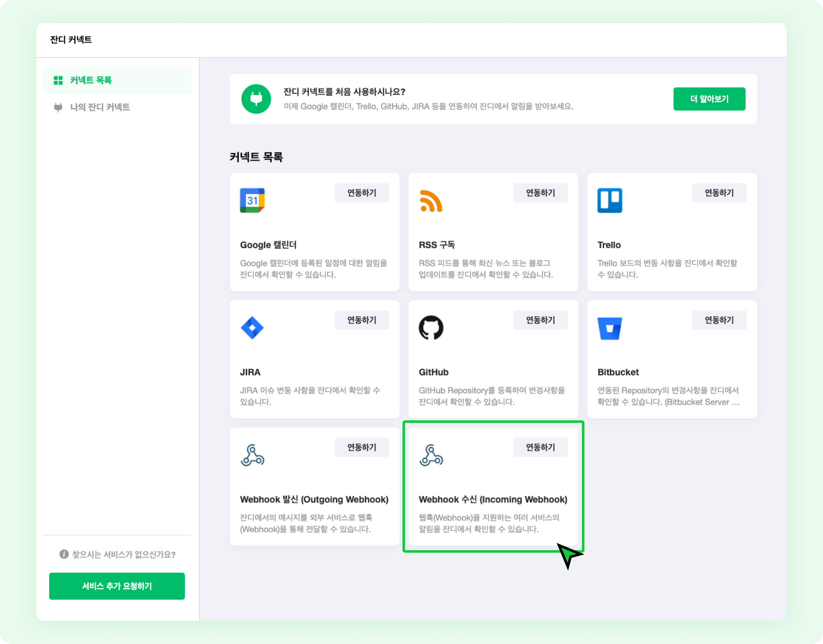Click the Trello board icon
Screen dimensions: 823x644
pos(610,200)
